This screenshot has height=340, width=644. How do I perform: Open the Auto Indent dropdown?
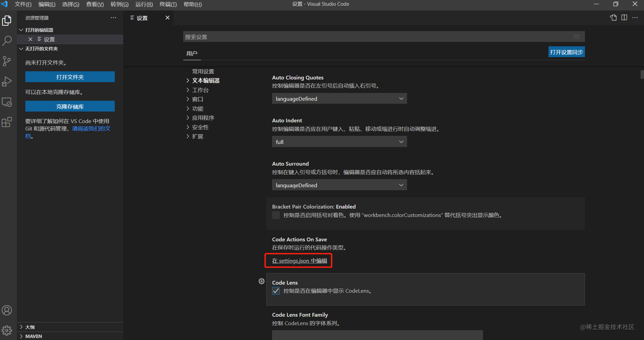(x=339, y=142)
